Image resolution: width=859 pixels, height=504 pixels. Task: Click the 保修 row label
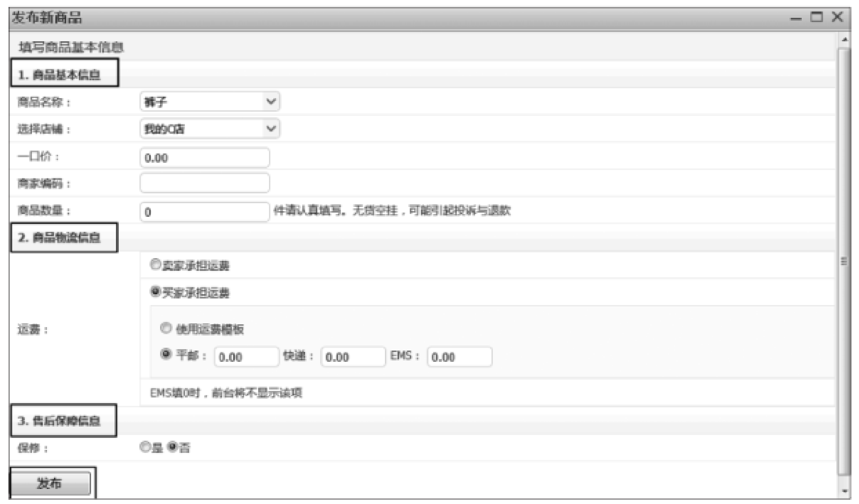pos(33,448)
